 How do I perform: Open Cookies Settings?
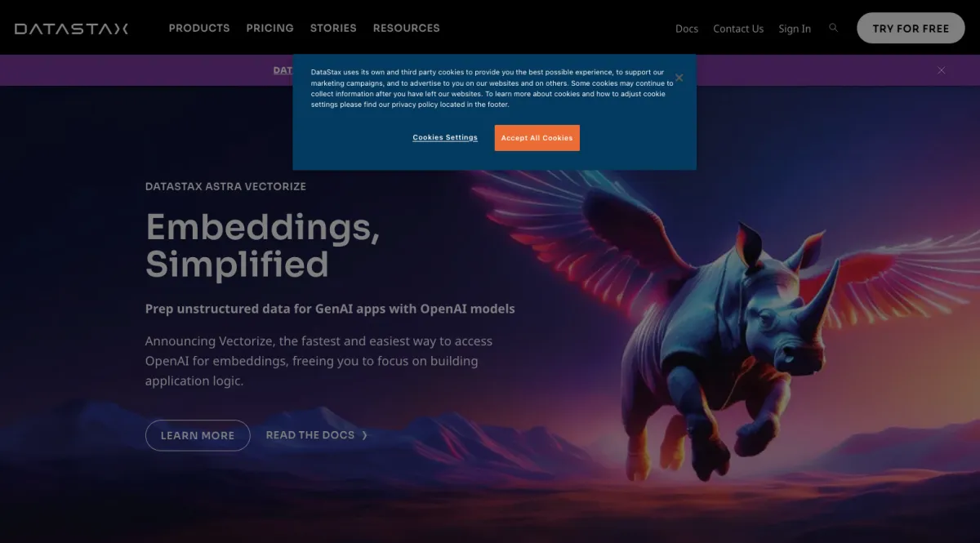pyautogui.click(x=445, y=137)
